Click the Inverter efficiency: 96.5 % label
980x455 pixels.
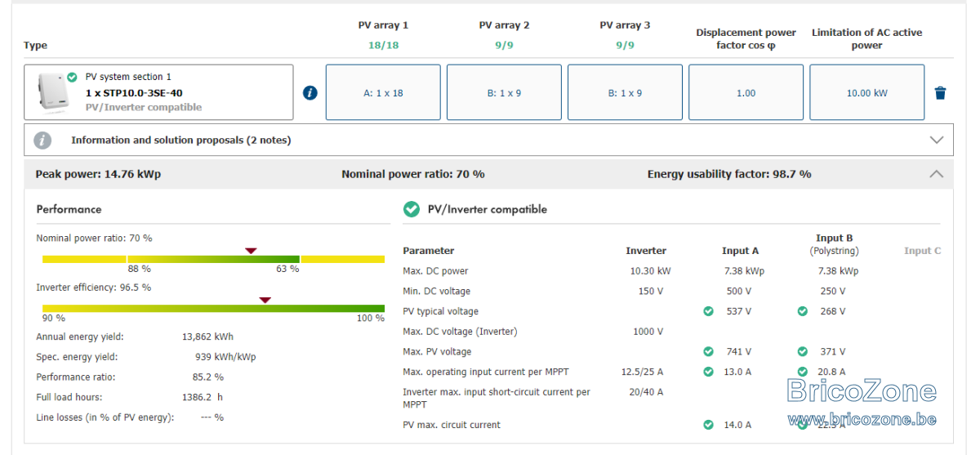coord(93,288)
